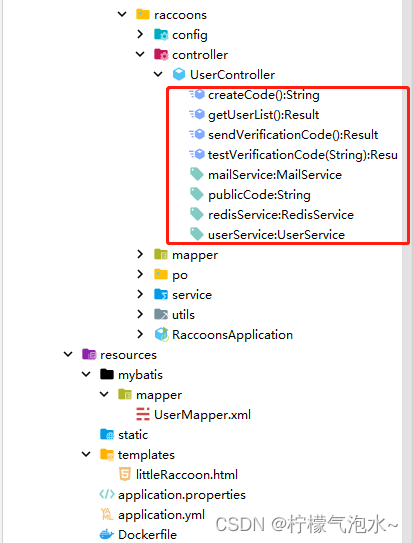Collapse the UserController class chevron

(158, 74)
